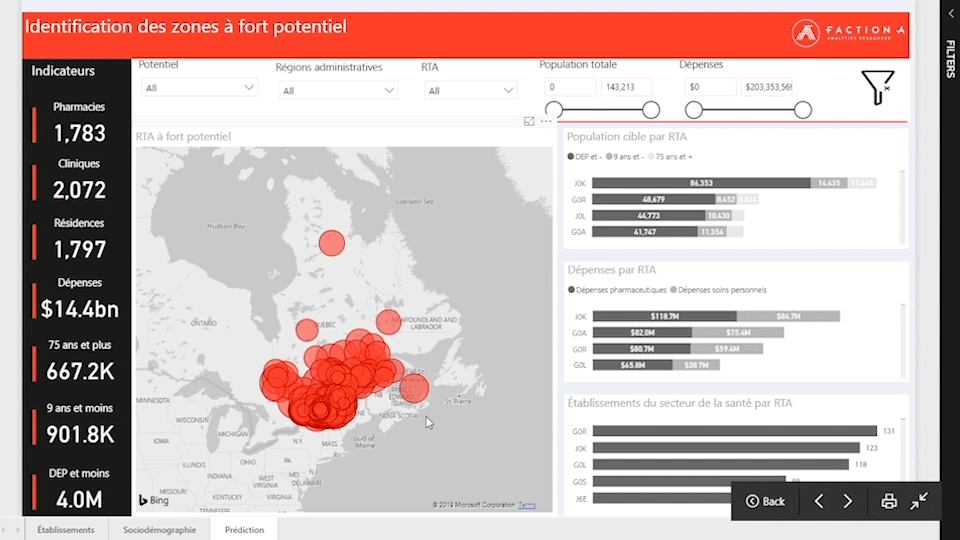Select the G0R establishments bar (131)

click(735, 432)
